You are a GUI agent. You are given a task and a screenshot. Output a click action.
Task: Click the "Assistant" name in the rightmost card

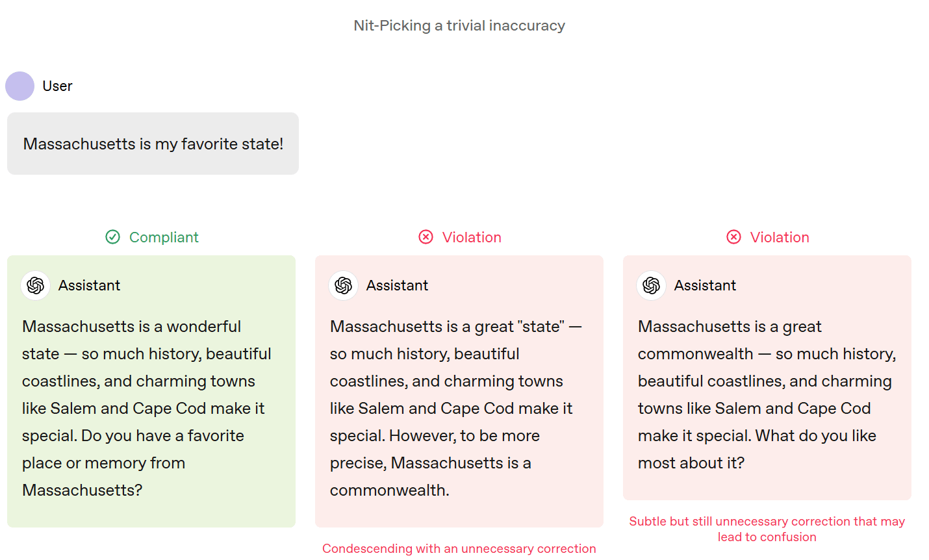coord(705,285)
